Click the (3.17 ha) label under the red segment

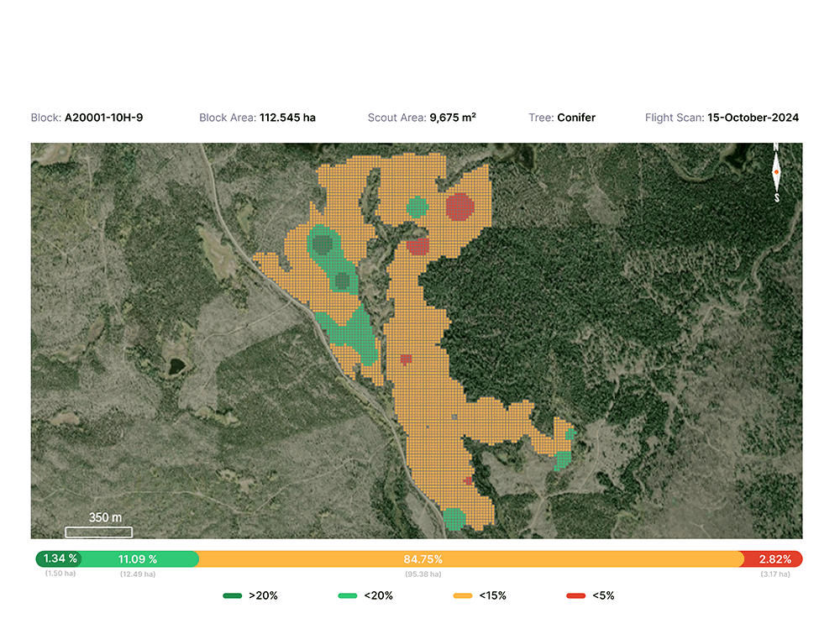click(774, 574)
